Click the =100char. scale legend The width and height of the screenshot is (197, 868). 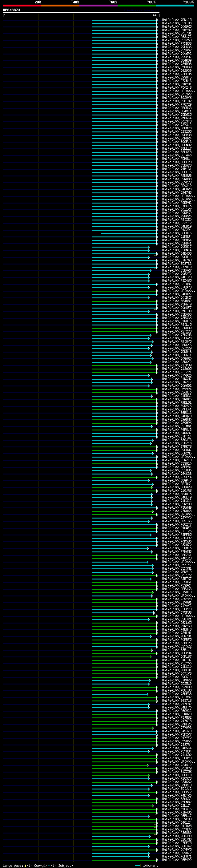(146, 866)
